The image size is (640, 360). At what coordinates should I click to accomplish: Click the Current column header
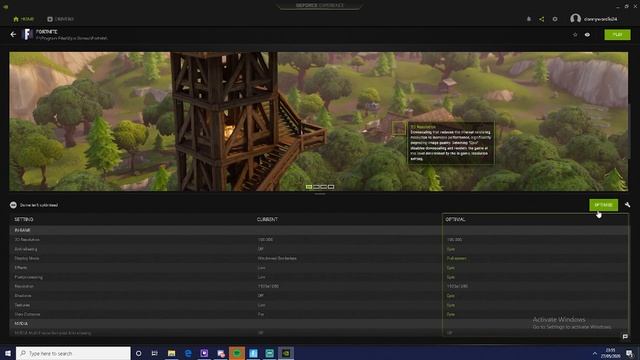pos(267,220)
